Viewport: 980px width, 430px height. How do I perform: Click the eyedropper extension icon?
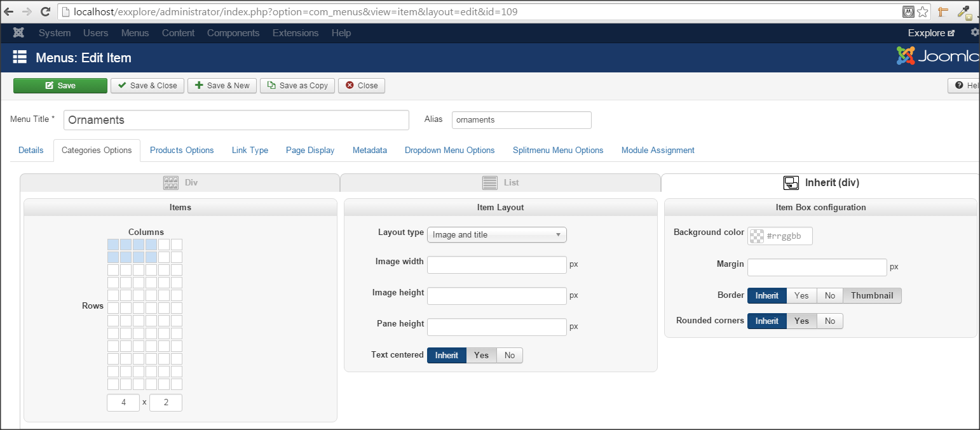point(964,12)
